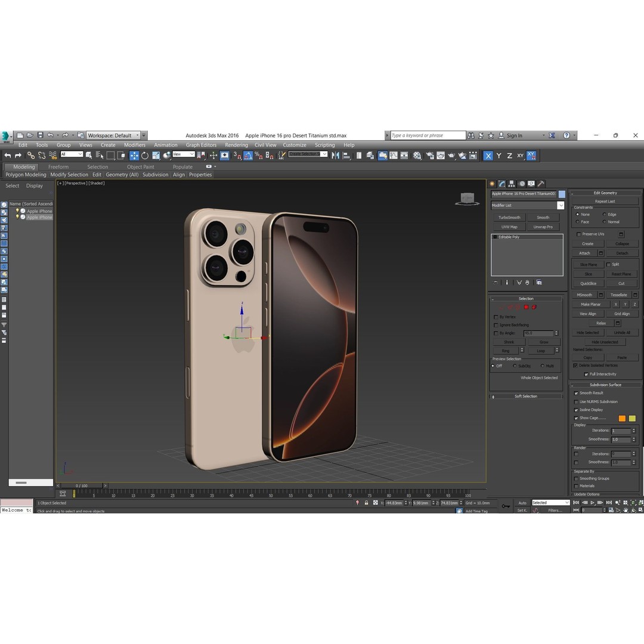Image resolution: width=644 pixels, height=644 pixels.
Task: Switch to the Freeform ribbon tab
Action: click(58, 167)
